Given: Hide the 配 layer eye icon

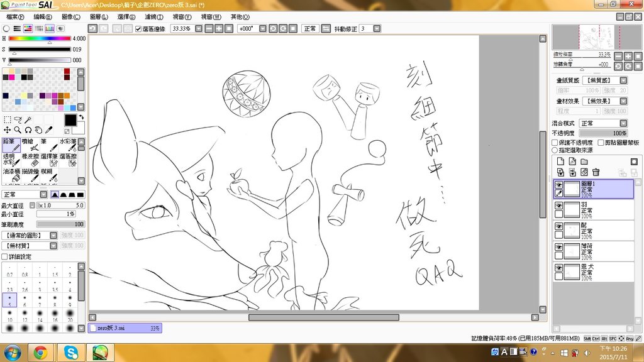Looking at the screenshot, I should [x=558, y=226].
